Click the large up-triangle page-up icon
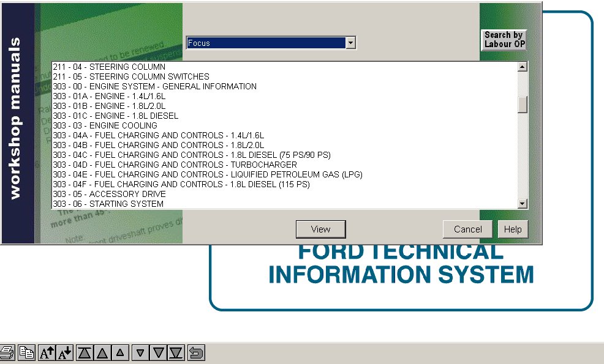 pos(102,352)
